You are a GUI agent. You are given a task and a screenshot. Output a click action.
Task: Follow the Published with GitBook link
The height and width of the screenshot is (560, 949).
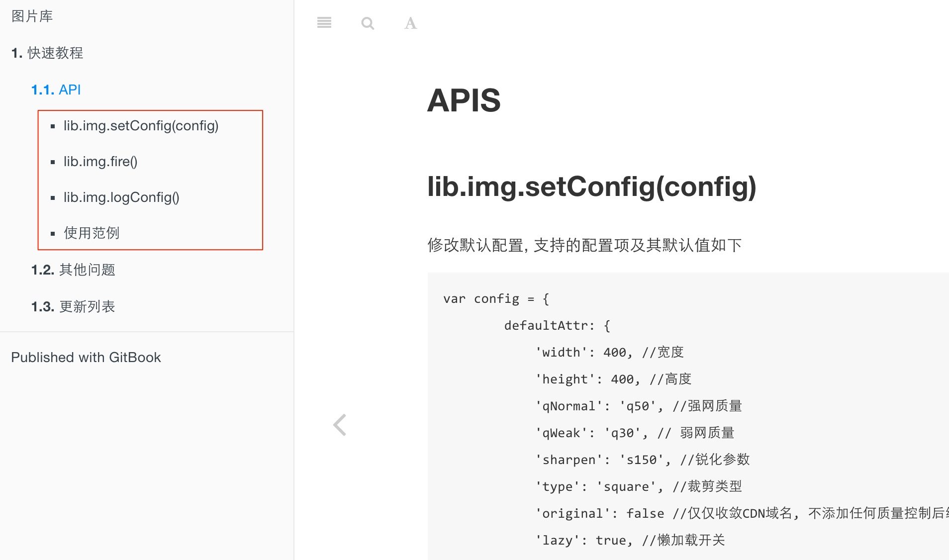coord(86,357)
